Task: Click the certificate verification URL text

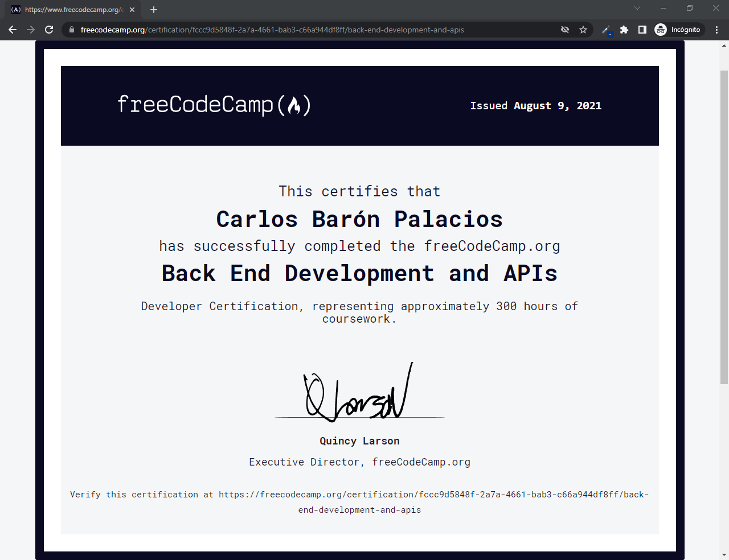Action: pyautogui.click(x=433, y=495)
